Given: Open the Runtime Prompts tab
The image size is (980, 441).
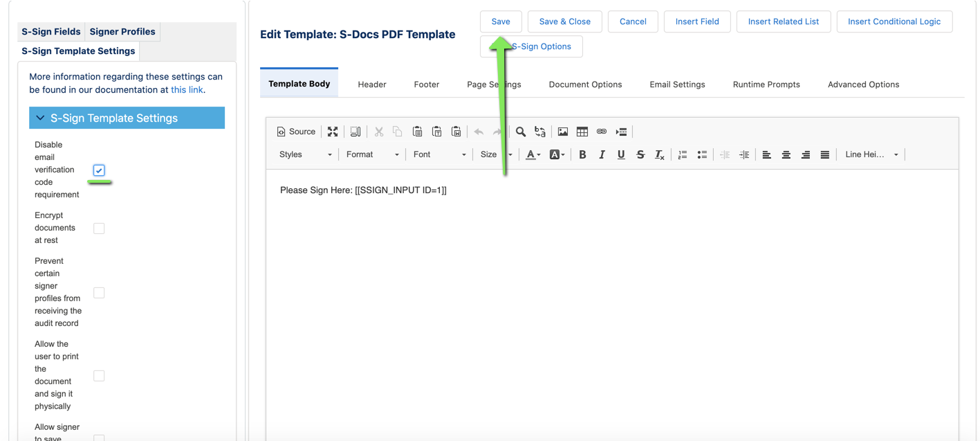Looking at the screenshot, I should pyautogui.click(x=766, y=84).
